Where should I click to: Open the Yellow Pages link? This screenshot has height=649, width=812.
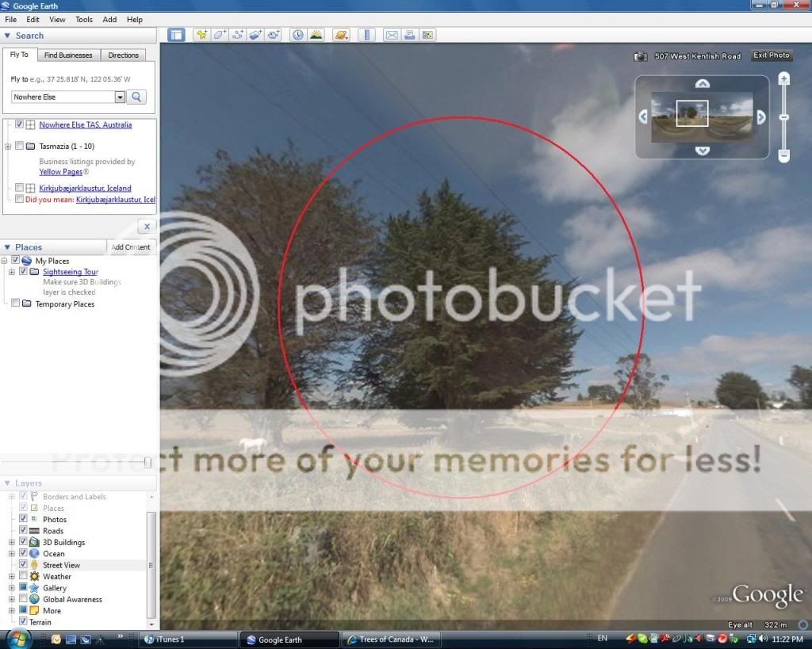pos(60,172)
